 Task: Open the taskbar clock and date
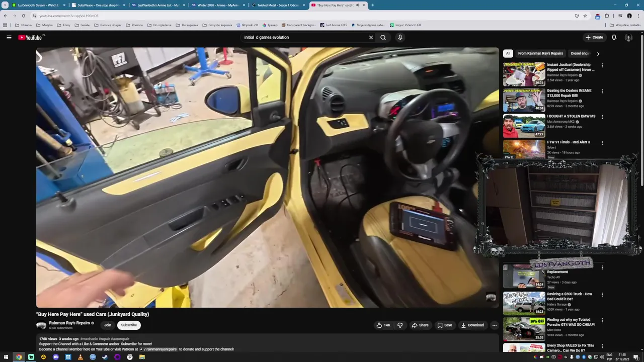click(622, 357)
